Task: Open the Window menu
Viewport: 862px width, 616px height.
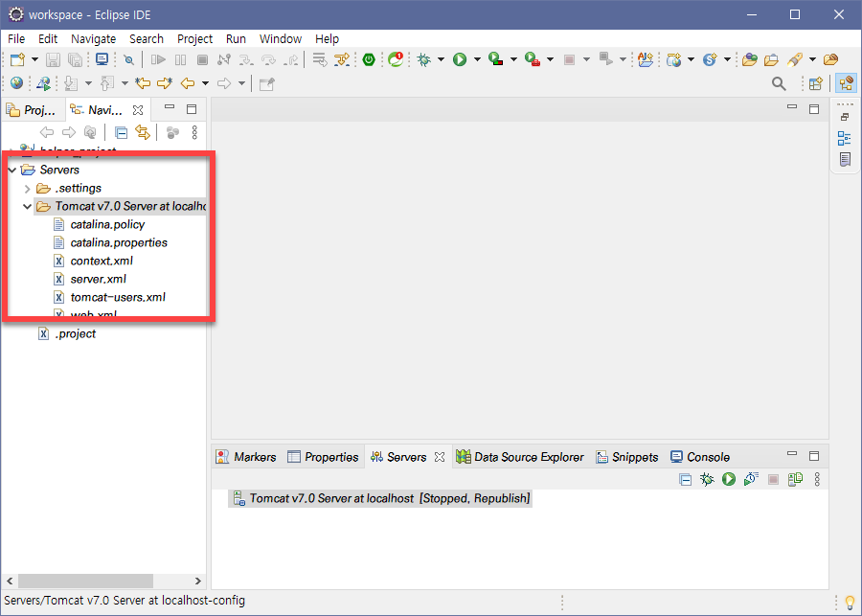Action: pyautogui.click(x=281, y=39)
